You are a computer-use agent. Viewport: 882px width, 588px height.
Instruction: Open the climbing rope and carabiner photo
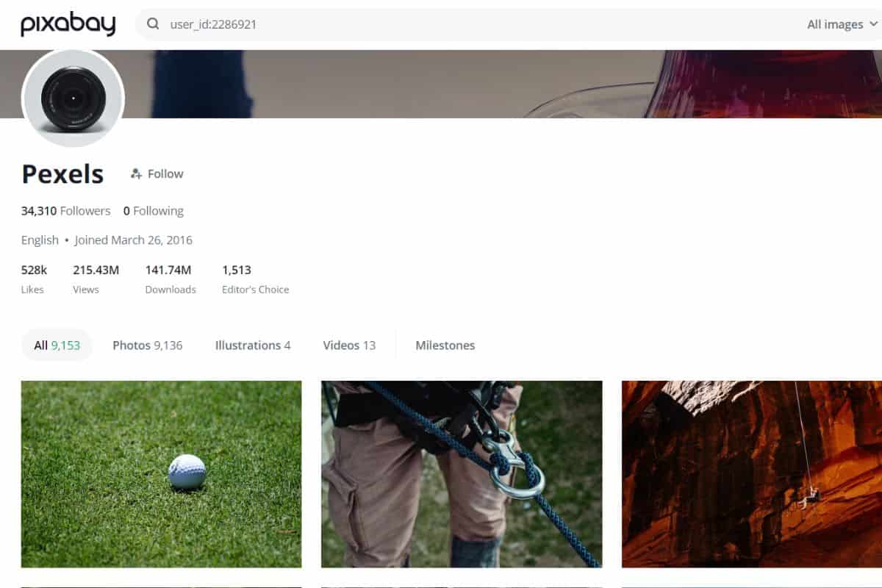462,474
